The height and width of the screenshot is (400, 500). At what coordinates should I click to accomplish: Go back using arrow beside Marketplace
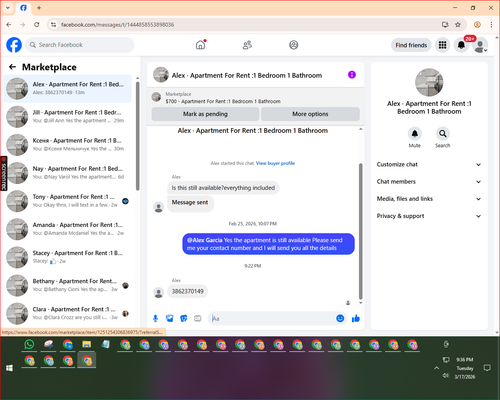pos(12,67)
